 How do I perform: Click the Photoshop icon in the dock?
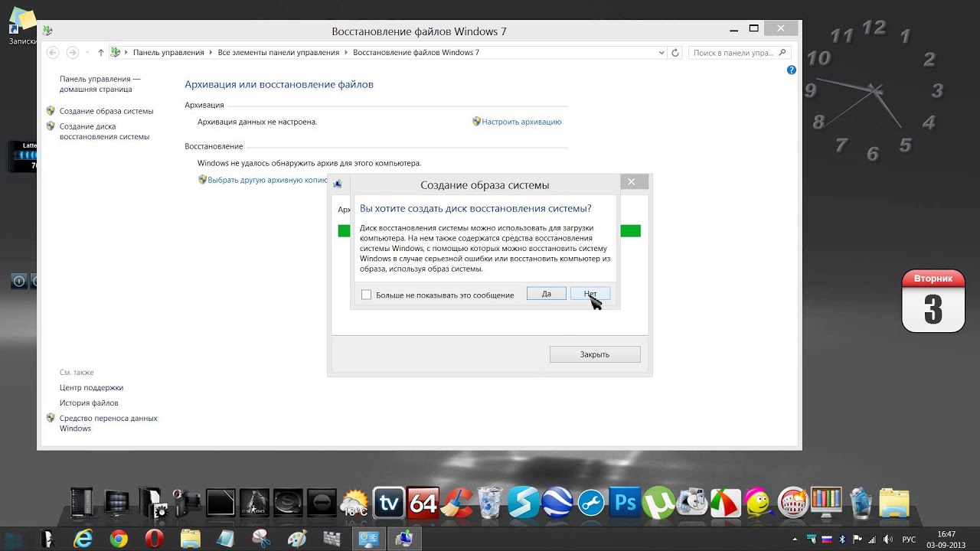[x=626, y=503]
